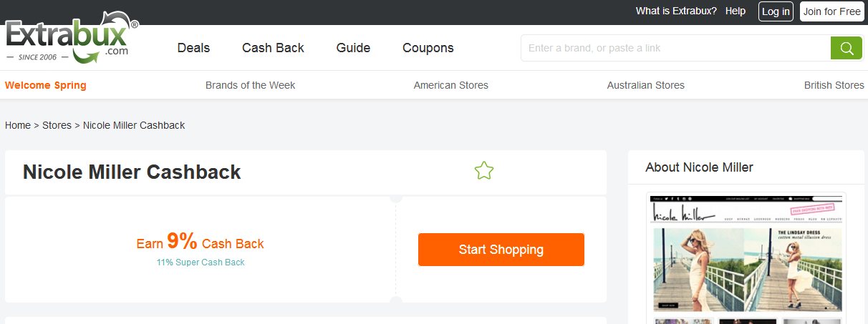Click the green search magnifier icon
Viewport: 868px width, 324px height.
847,48
